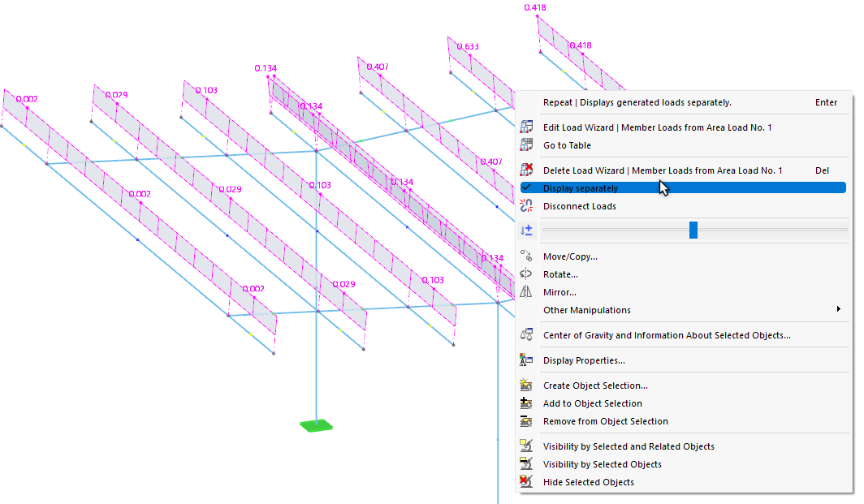Click Go to Table
This screenshot has width=864, height=504.
[568, 144]
